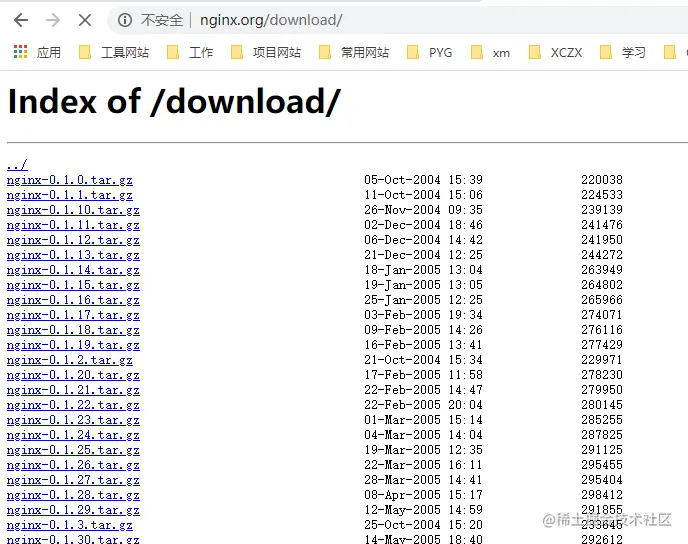Download nginx-0.1.3.tar.gz

[70, 525]
